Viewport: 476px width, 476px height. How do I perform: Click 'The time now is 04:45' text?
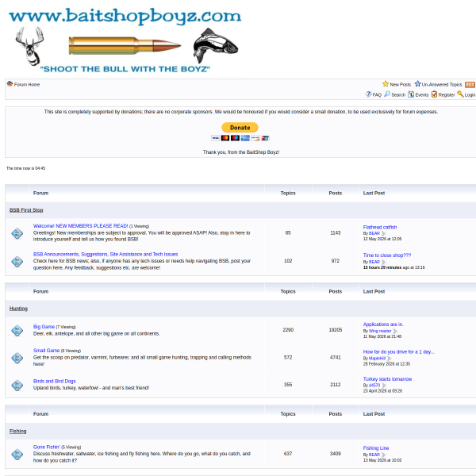[x=26, y=168]
